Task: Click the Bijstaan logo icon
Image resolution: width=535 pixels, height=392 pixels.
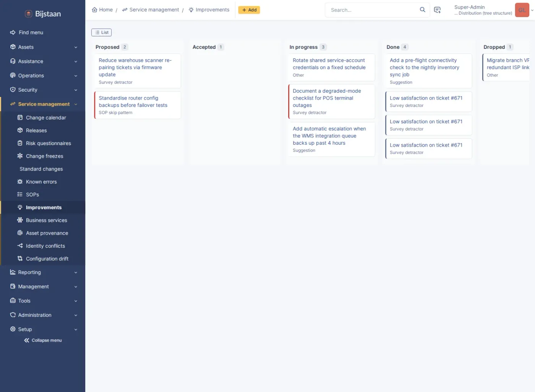Action: (29, 14)
